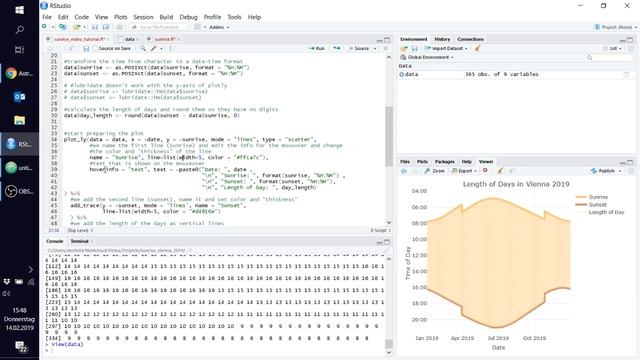Click the console scroll down arrow
Image resolution: width=640 pixels, height=360 pixels.
389,352
